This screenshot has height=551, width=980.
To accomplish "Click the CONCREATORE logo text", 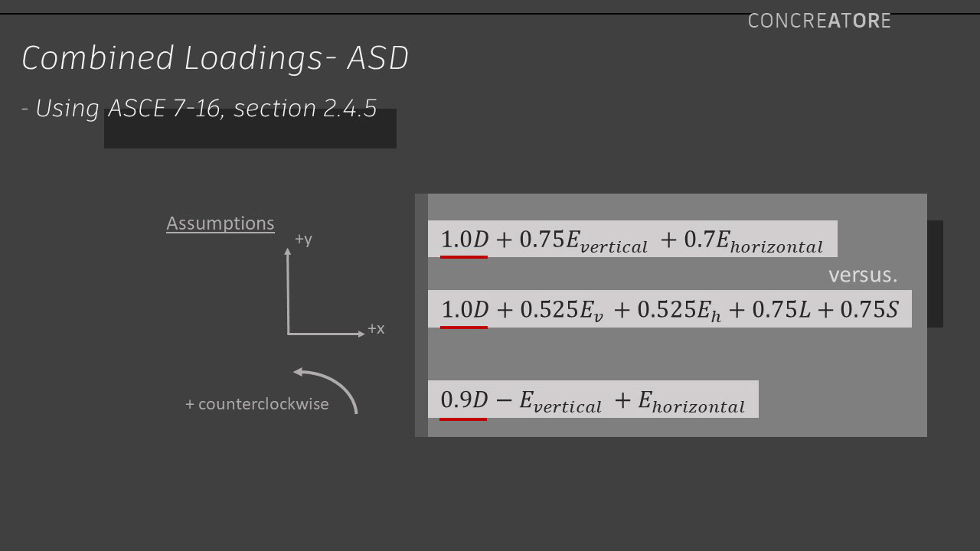I will click(x=819, y=21).
